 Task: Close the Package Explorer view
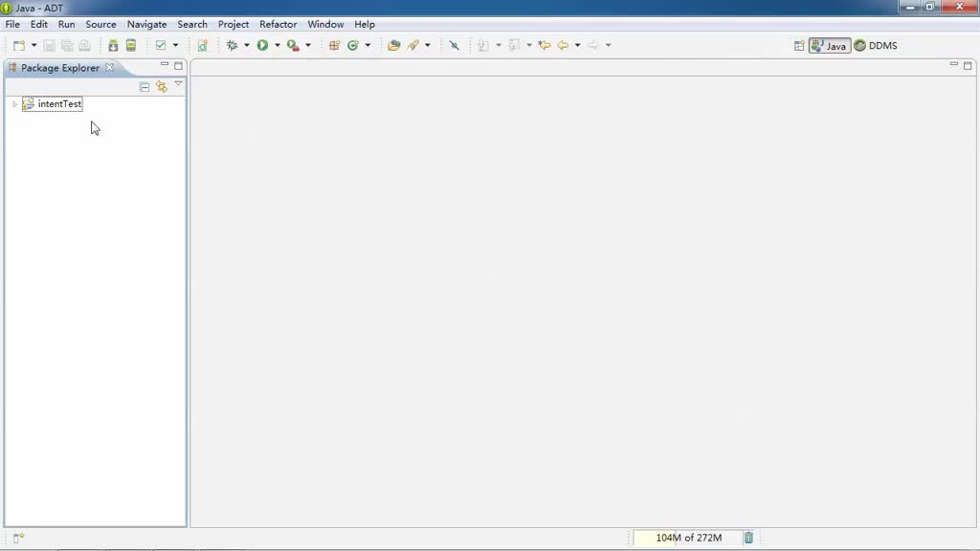pos(109,68)
